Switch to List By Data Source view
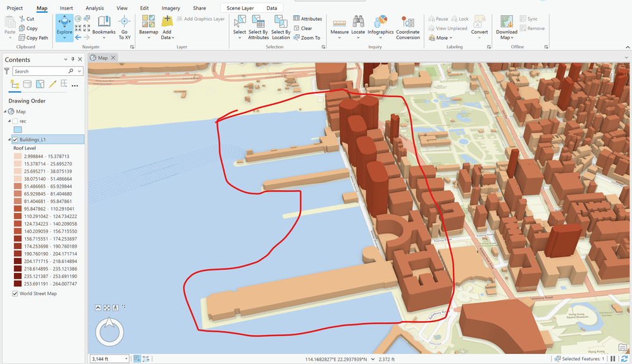 tap(27, 84)
